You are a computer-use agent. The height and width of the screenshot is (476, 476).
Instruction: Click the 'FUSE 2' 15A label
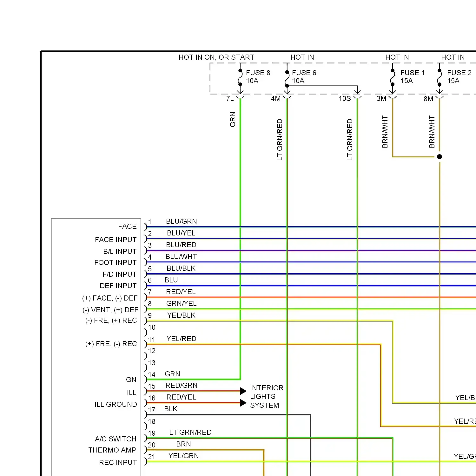(459, 77)
